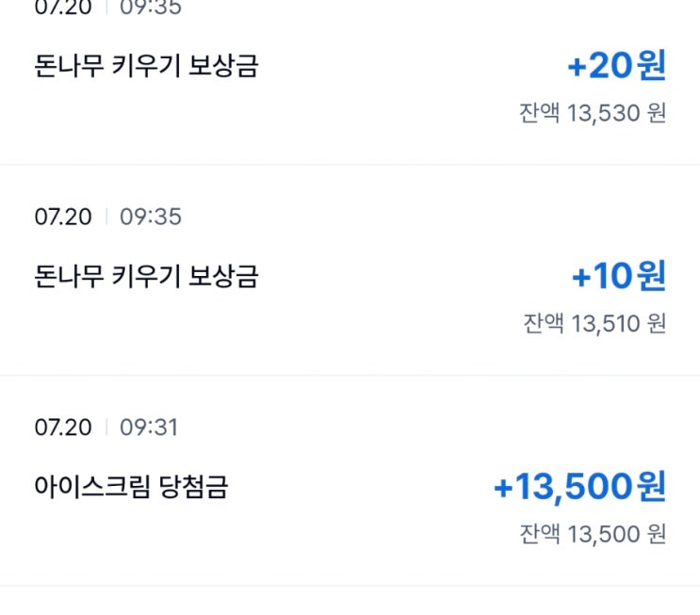Click the 09:35 time above the +10원 entry
This screenshot has width=700, height=615.
pyautogui.click(x=151, y=217)
